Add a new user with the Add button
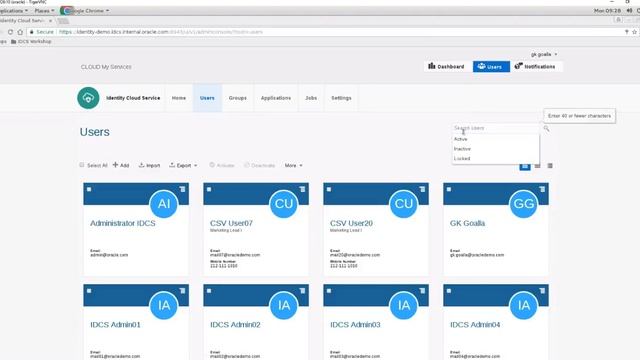This screenshot has width=640, height=360. coord(121,165)
